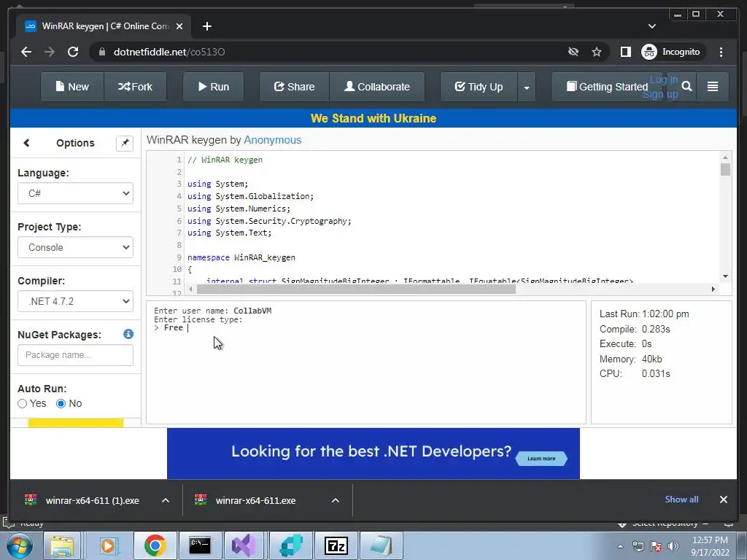Open the Getting Started guide
This screenshot has height=560, width=747.
608,87
